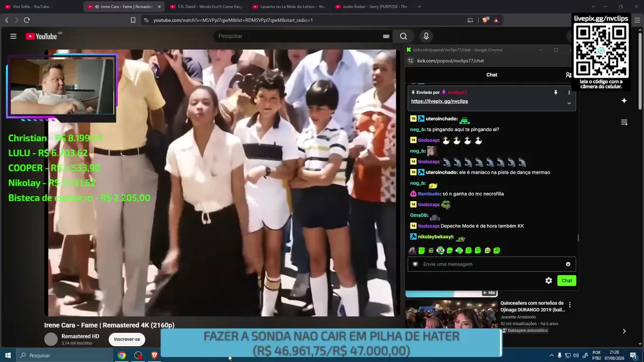This screenshot has width=644, height=362.
Task: Open the sparkle Ask icon beside chat
Action: pyautogui.click(x=624, y=101)
